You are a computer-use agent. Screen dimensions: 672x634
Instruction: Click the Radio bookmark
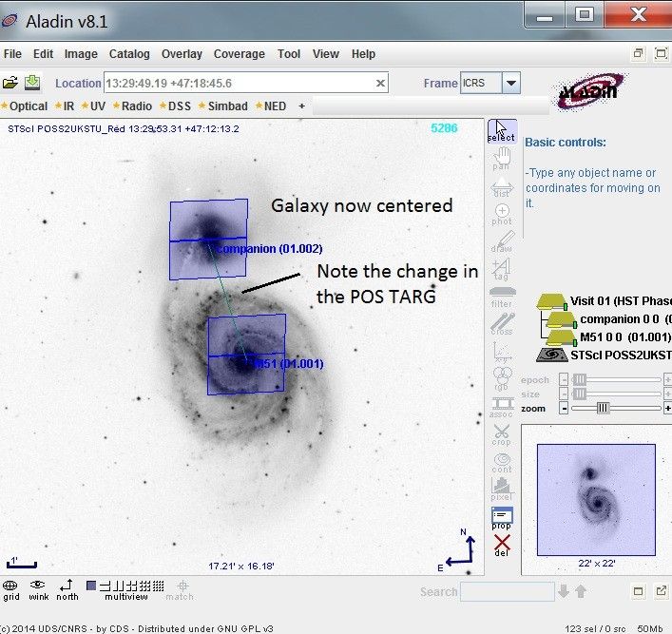132,106
